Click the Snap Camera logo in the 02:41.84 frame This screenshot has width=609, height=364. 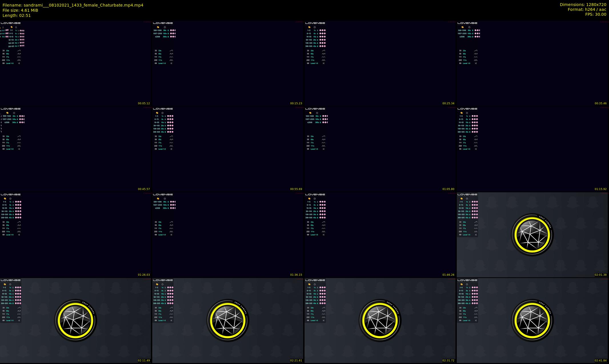532,320
